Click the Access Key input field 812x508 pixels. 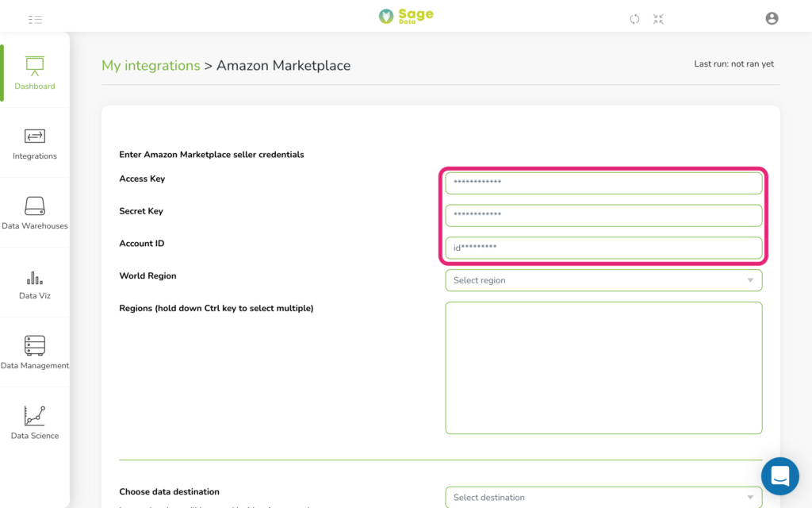603,183
